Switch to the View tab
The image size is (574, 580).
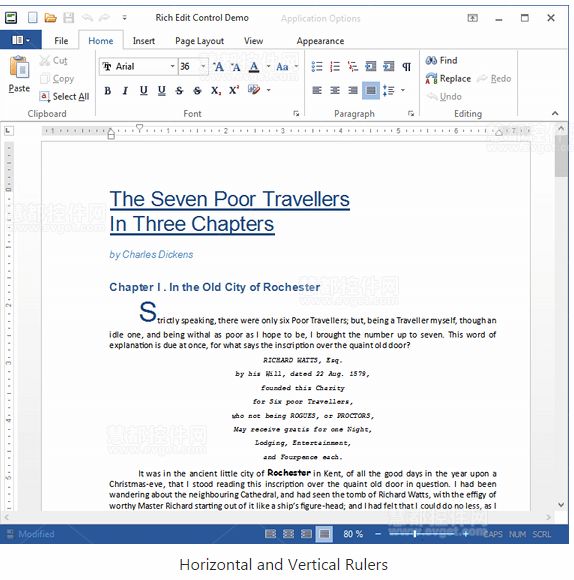coord(253,41)
